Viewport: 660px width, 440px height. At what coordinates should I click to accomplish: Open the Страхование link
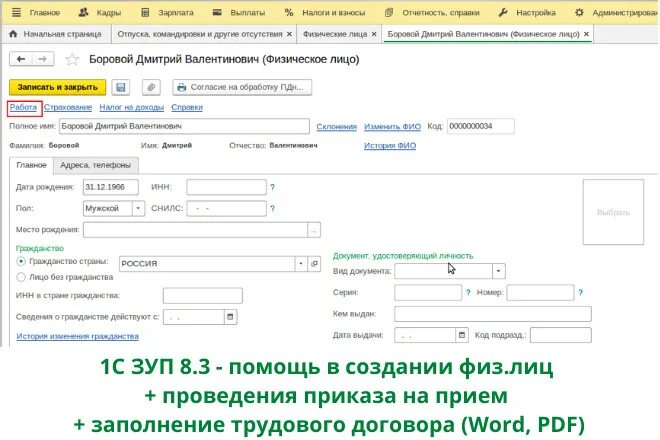point(68,107)
